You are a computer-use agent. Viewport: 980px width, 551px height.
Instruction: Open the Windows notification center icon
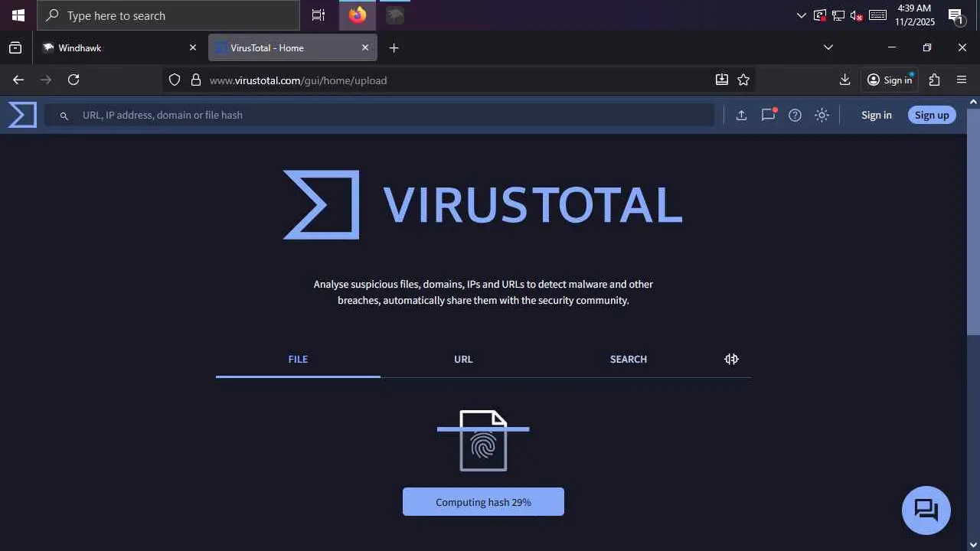coord(955,15)
